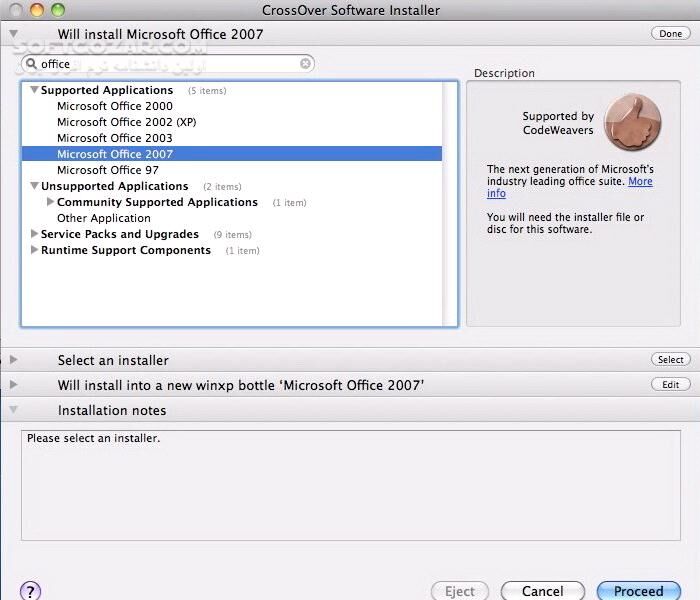The width and height of the screenshot is (700, 600).
Task: Collapse the Installation notes section
Action: (x=13, y=410)
